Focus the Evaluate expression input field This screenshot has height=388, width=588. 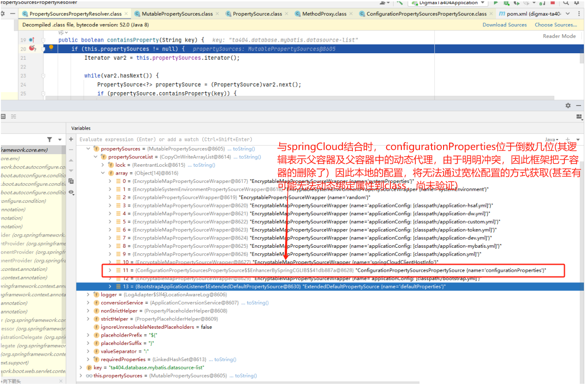click(306, 139)
